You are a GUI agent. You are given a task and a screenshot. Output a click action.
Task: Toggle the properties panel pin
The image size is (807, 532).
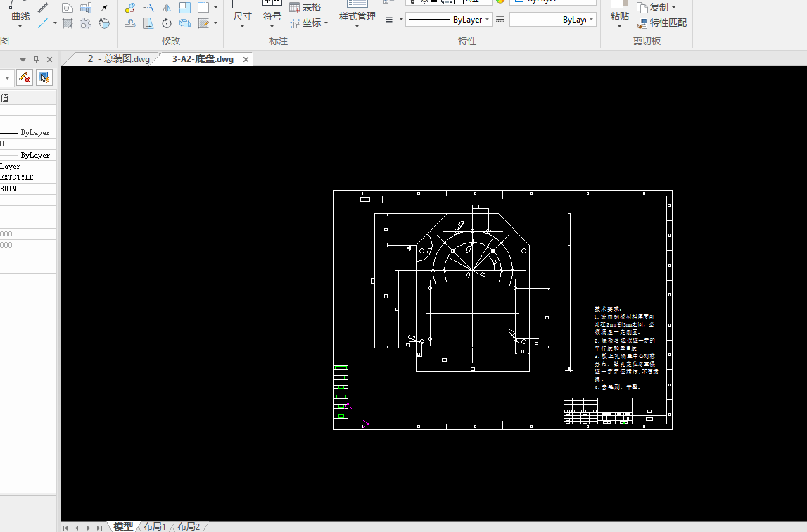(36, 59)
